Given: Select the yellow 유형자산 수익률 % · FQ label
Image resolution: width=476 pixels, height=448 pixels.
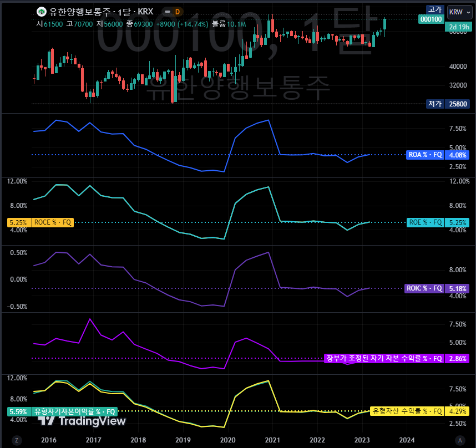Looking at the screenshot, I should pos(407,411).
